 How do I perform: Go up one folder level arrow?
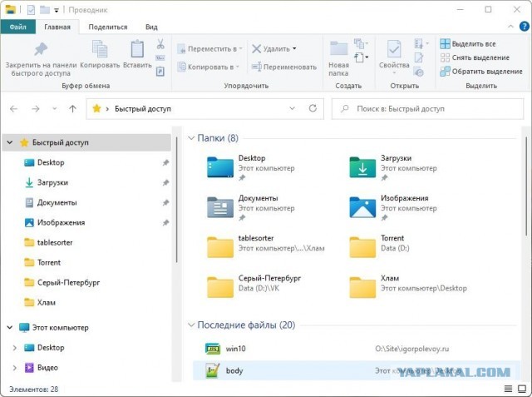pos(72,109)
